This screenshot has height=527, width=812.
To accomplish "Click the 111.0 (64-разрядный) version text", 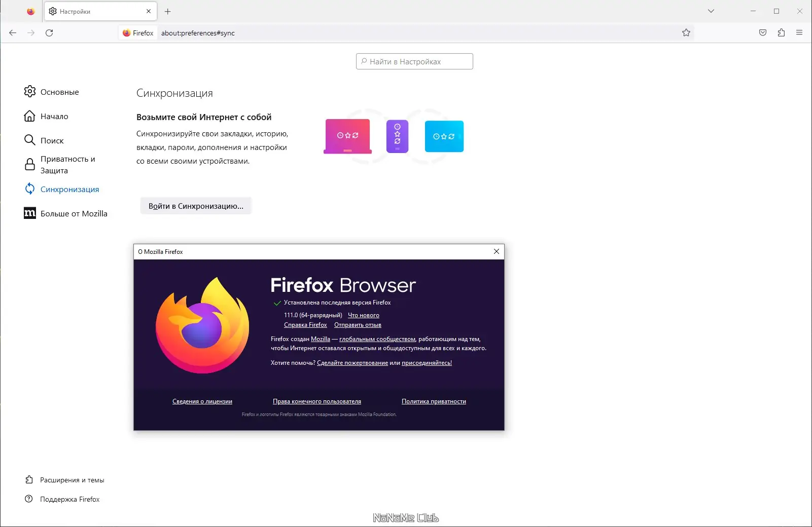I will (x=313, y=315).
